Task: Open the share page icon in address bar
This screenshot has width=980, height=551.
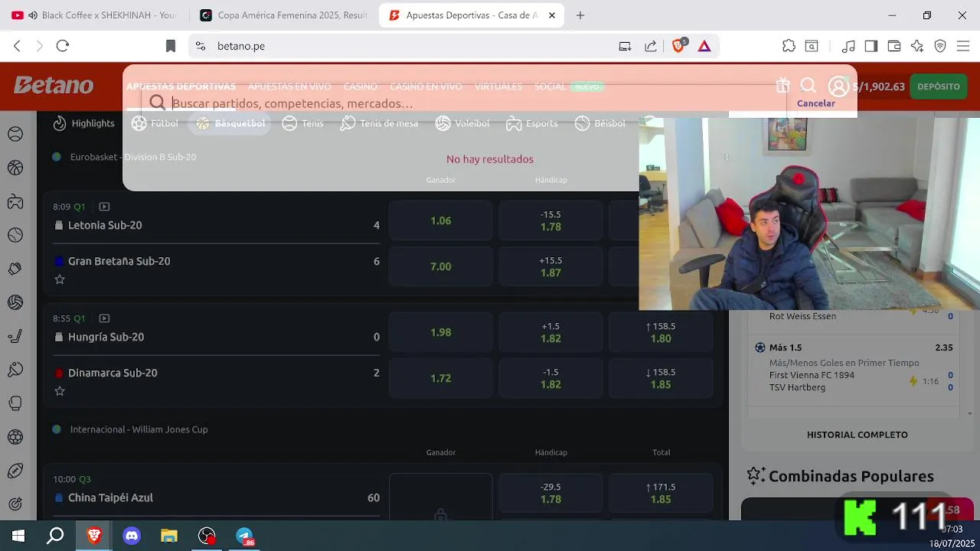Action: click(651, 46)
